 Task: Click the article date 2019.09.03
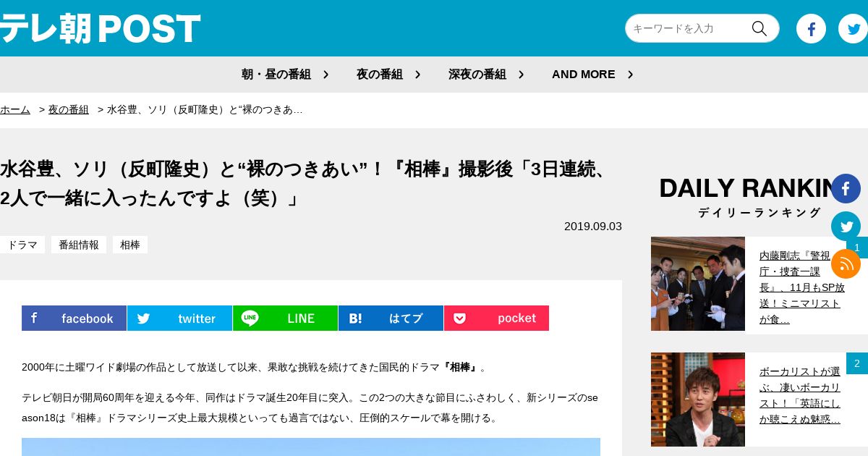593,226
